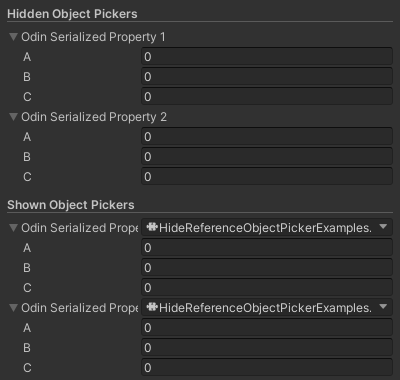Open second HideReferenceObjectPickerExamples type dropdown
The image size is (400, 380).
[x=267, y=308]
